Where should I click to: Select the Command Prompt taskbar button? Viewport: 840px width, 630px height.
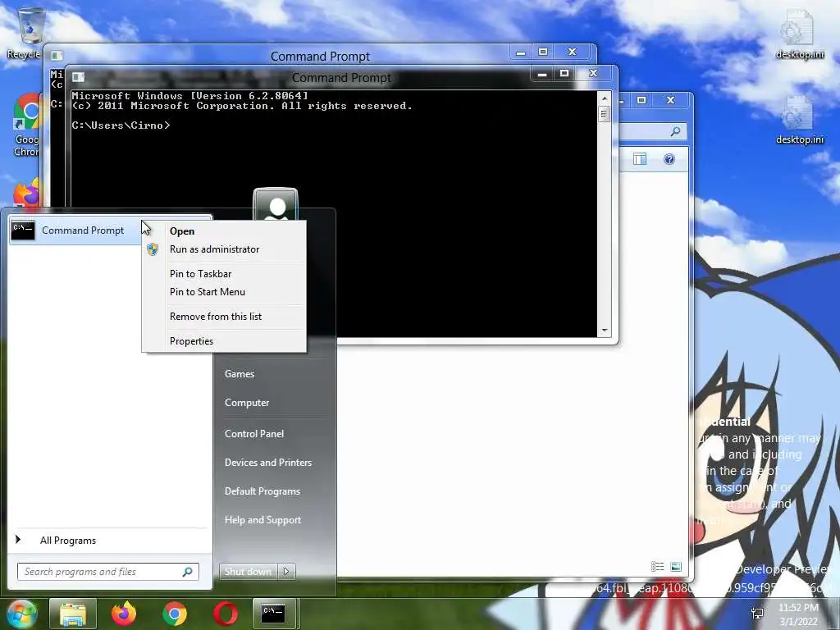pos(273,614)
